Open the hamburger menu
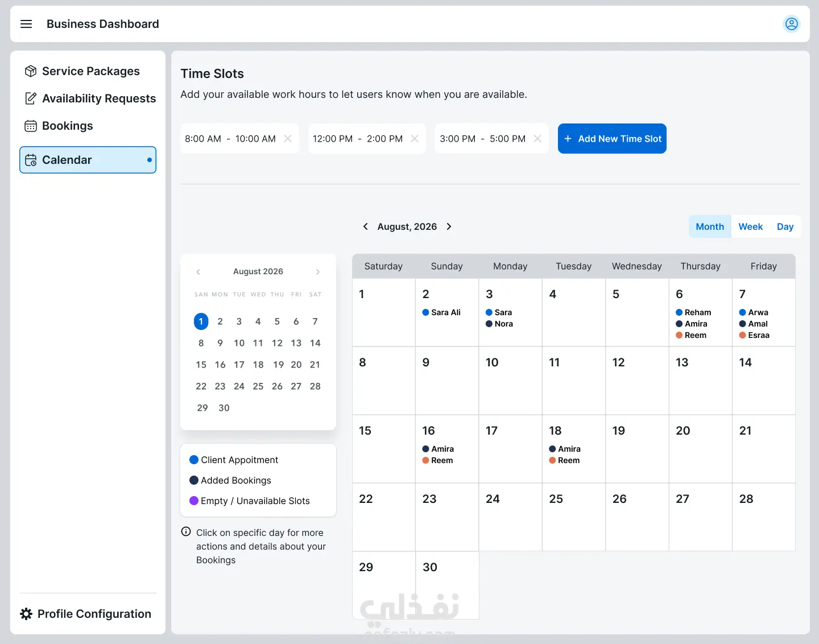The height and width of the screenshot is (644, 819). pyautogui.click(x=26, y=24)
